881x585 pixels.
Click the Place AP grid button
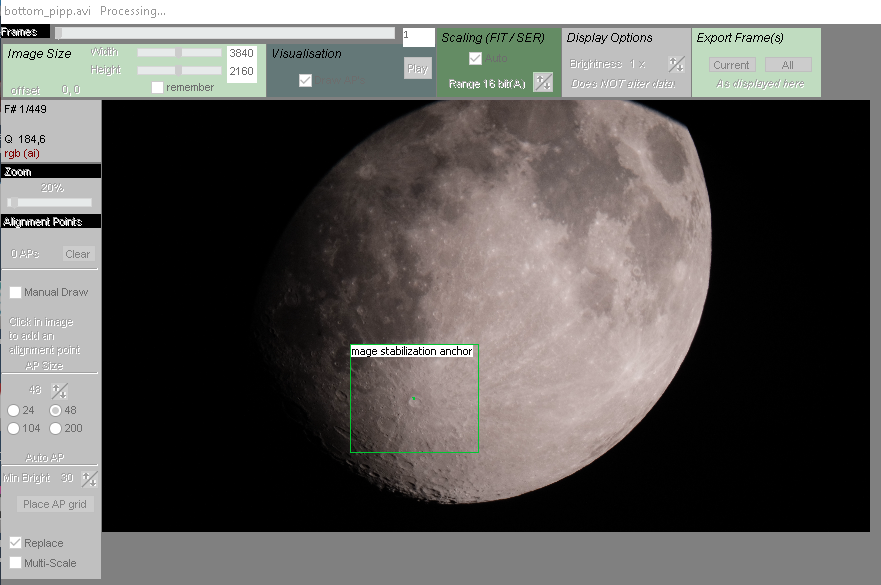55,504
